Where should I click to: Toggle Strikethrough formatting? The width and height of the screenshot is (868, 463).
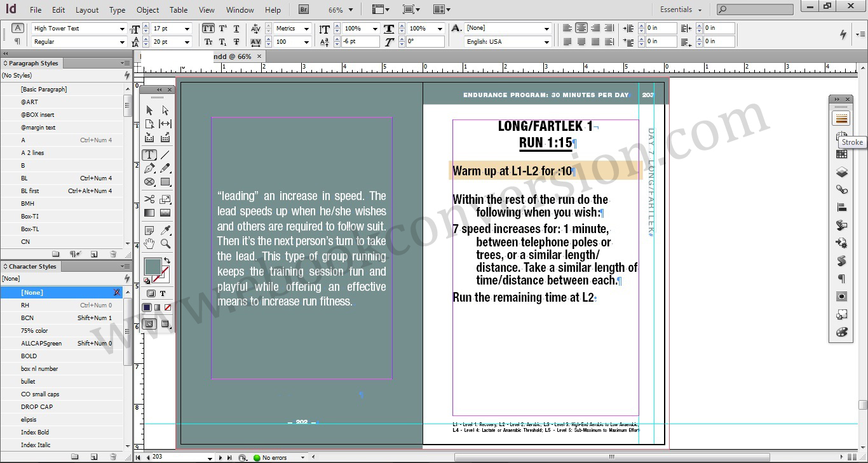pyautogui.click(x=236, y=42)
